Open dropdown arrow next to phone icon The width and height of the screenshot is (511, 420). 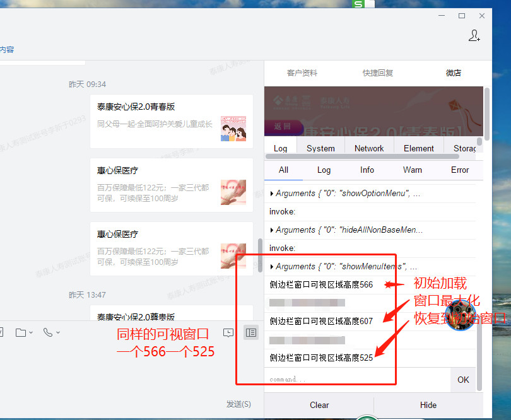point(58,333)
